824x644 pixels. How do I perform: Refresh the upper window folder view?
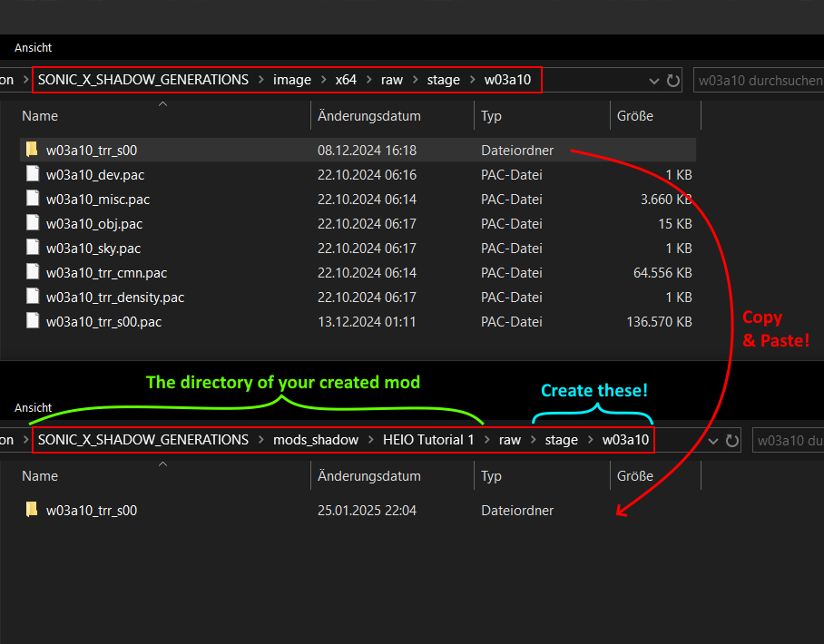[673, 81]
